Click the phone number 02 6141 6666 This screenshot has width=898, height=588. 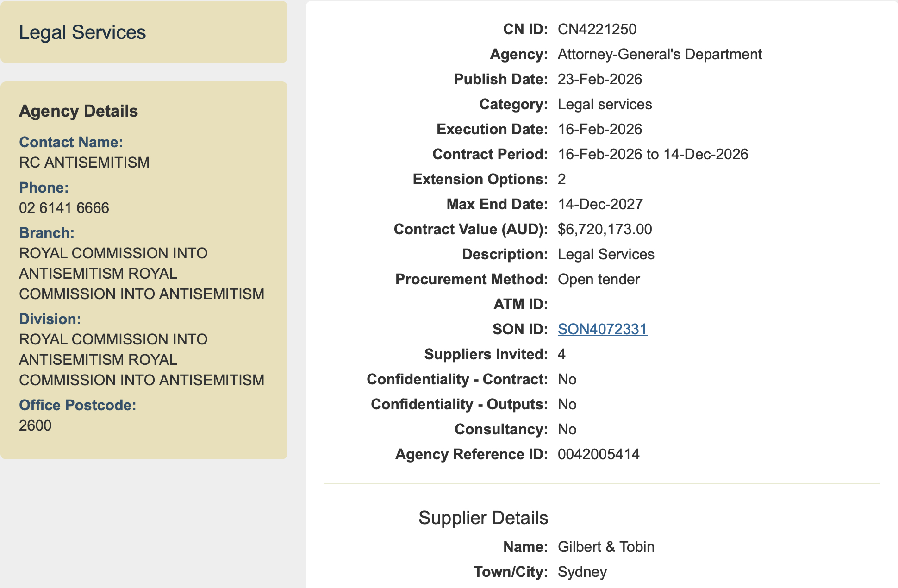tap(64, 208)
